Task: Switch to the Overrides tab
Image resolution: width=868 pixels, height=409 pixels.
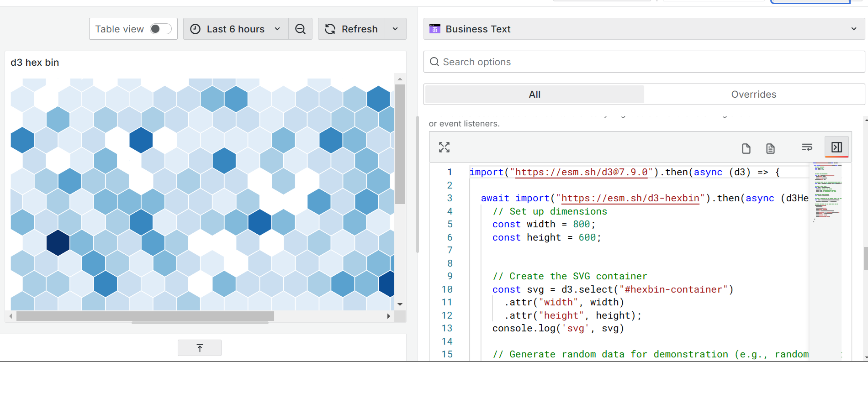Action: pyautogui.click(x=753, y=94)
